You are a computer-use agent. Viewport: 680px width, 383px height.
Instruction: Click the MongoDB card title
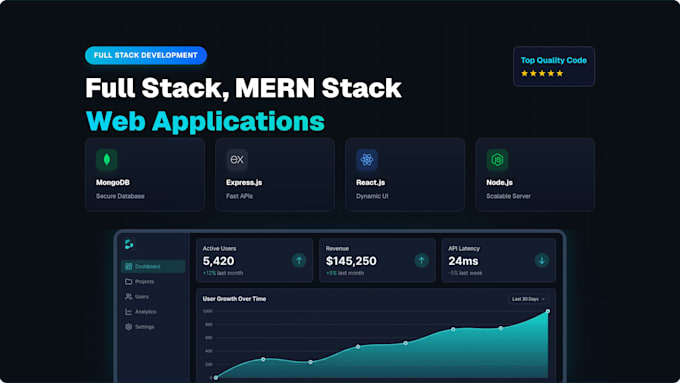click(x=113, y=183)
